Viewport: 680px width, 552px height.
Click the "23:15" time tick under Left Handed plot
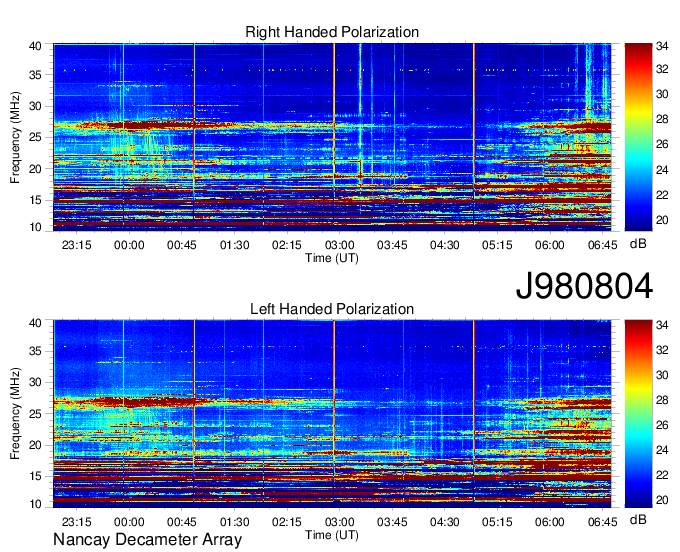coord(77,522)
